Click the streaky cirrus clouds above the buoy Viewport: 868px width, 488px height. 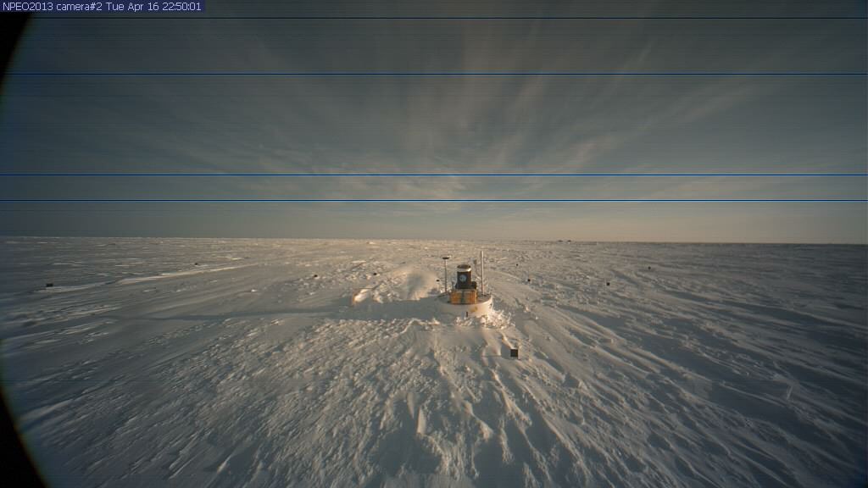click(475, 127)
